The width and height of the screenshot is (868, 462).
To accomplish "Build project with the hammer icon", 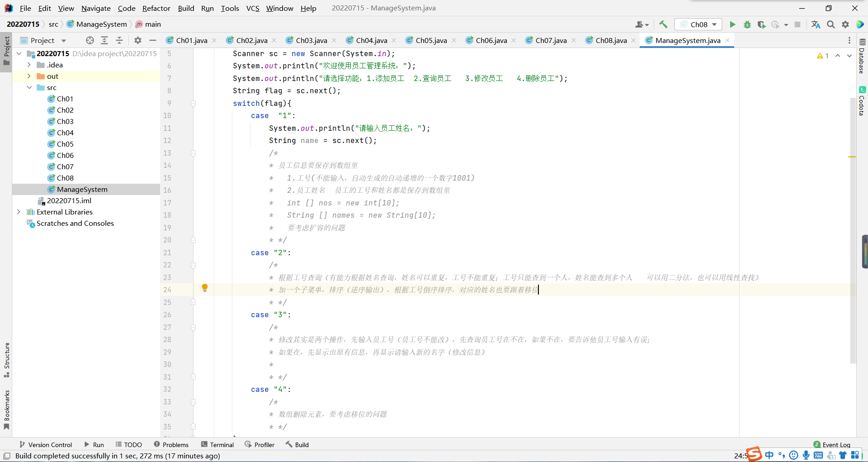I will click(663, 24).
